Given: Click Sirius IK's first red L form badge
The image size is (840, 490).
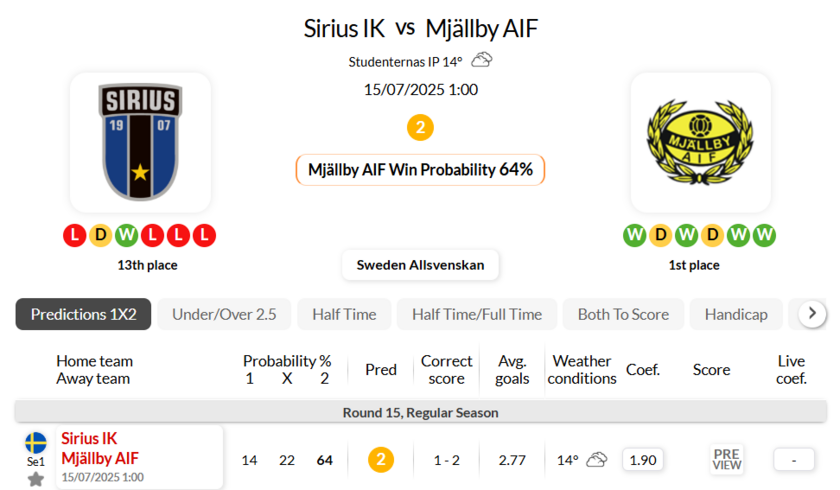Looking at the screenshot, I should pyautogui.click(x=74, y=236).
